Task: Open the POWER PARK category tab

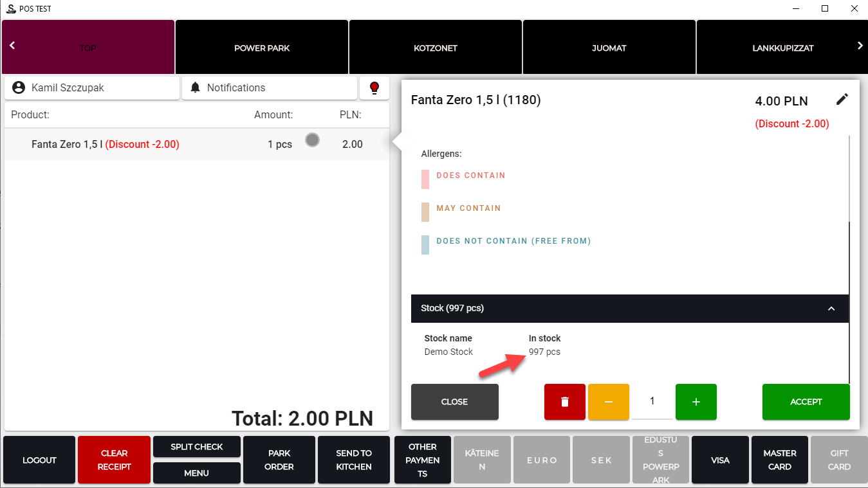Action: tap(262, 48)
